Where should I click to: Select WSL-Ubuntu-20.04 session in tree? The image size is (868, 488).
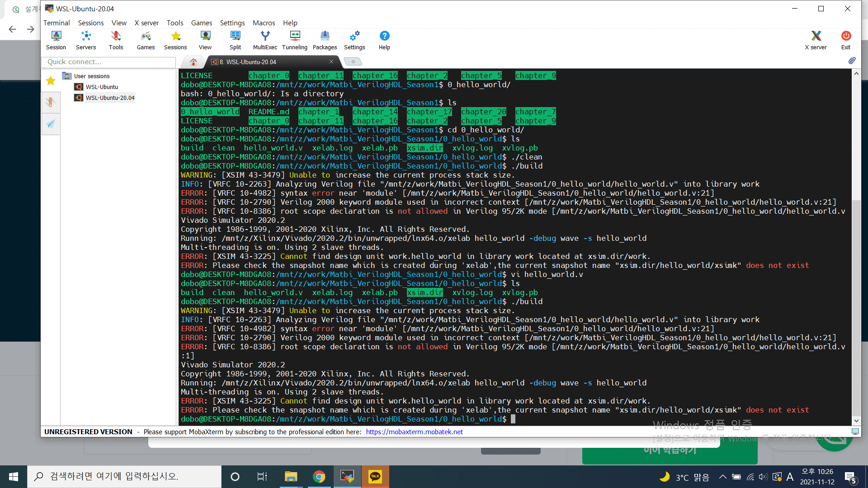pos(110,98)
